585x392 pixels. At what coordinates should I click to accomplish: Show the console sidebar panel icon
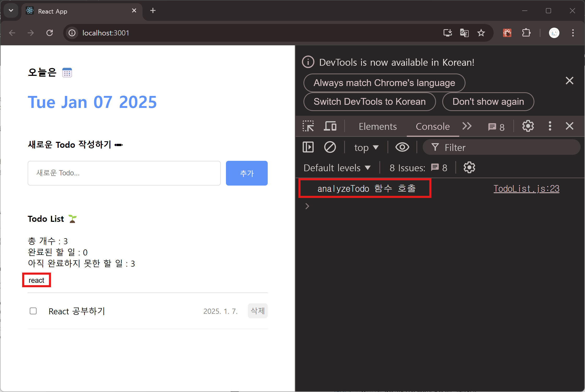[308, 147]
